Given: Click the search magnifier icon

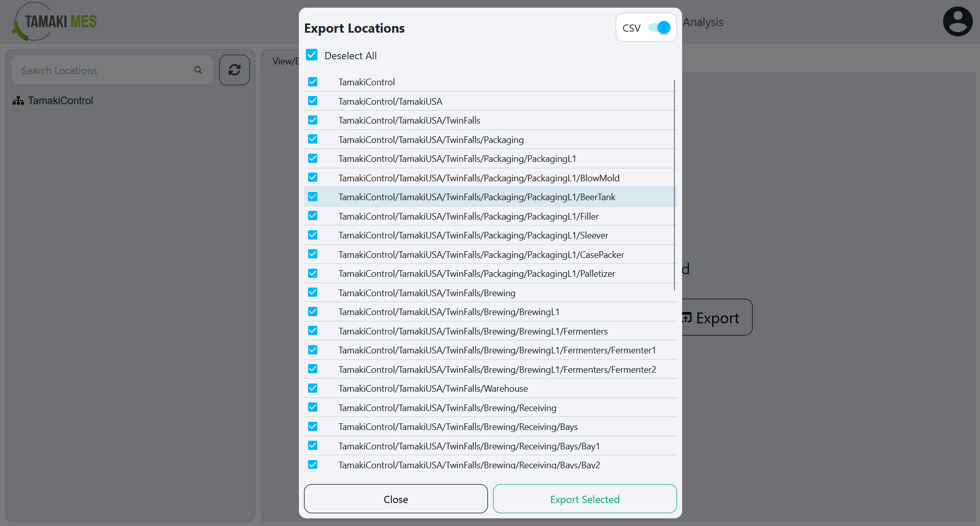Looking at the screenshot, I should click(x=198, y=70).
